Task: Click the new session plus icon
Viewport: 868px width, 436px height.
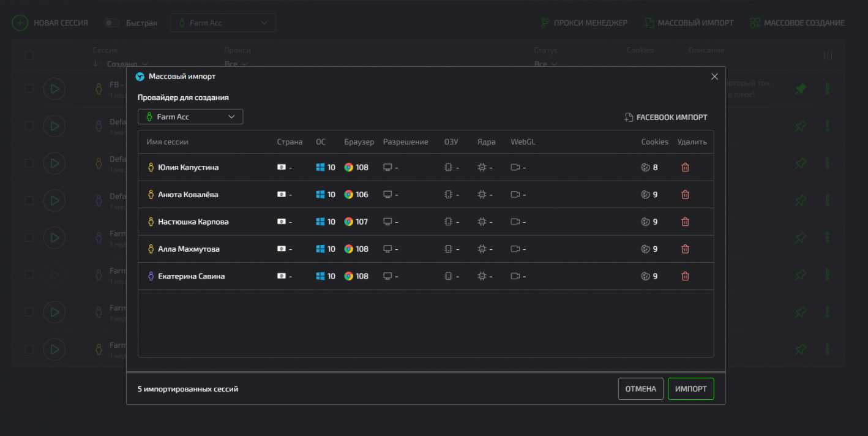Action: point(20,23)
